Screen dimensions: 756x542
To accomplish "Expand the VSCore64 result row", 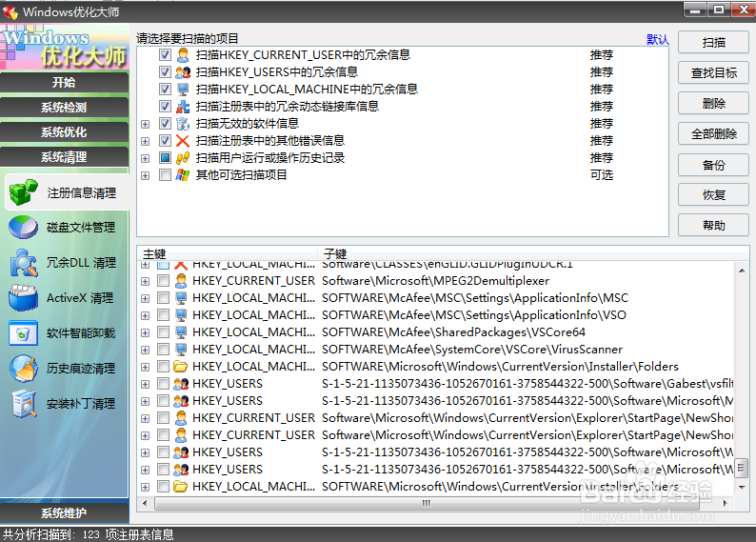I will 145,332.
